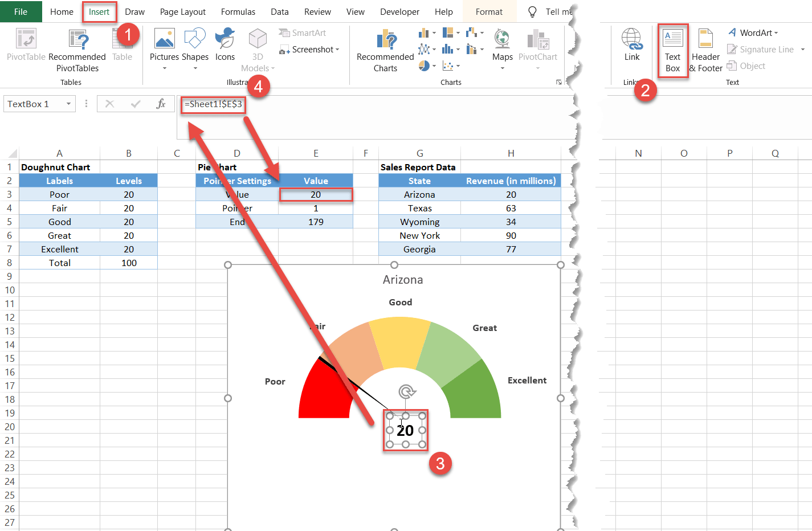812x531 pixels.
Task: Switch to the Data ribbon tab
Action: (279, 11)
